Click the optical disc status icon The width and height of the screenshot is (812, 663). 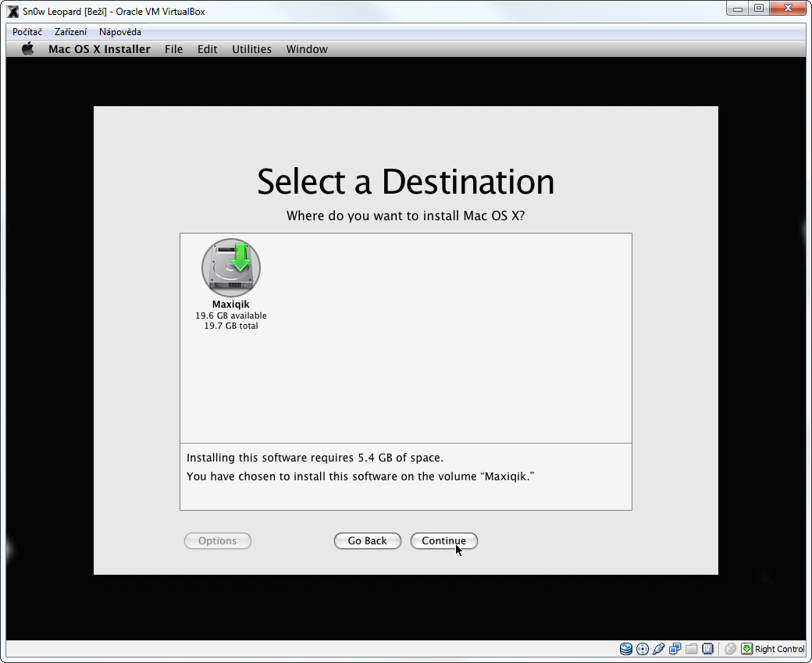click(x=642, y=648)
